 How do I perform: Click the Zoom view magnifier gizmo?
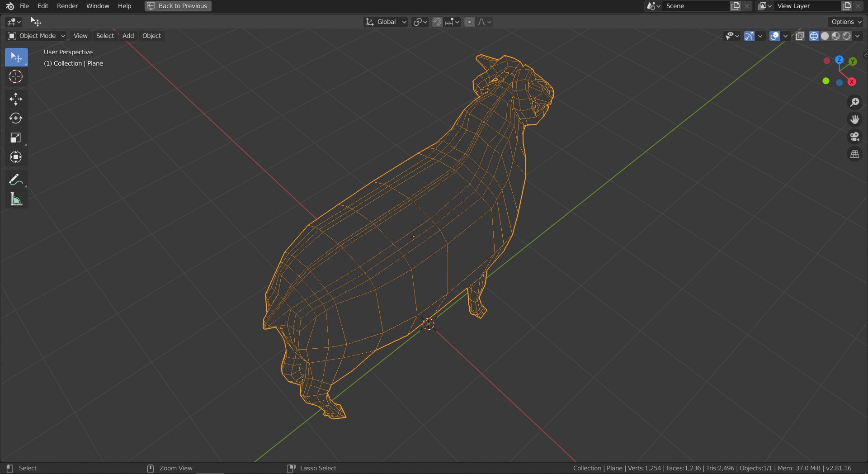854,102
